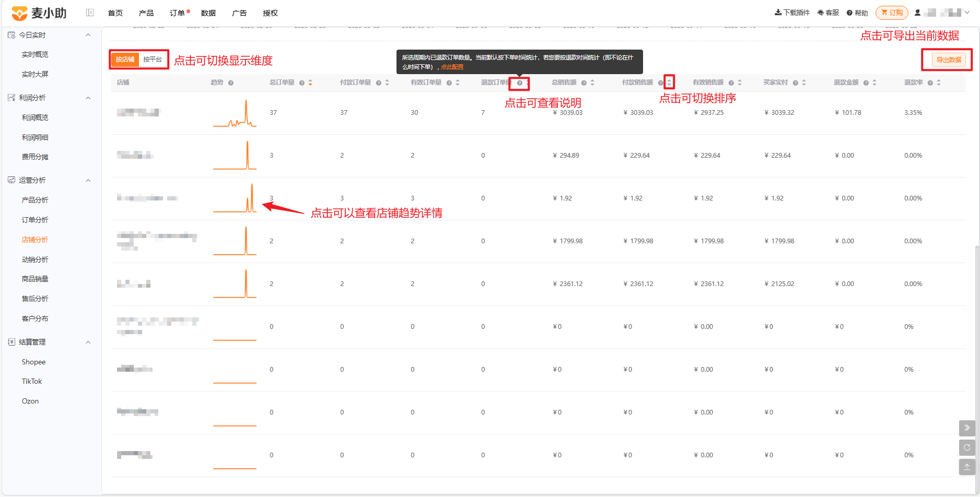Click help icon beside 退款率 header
980x497 pixels.
(930, 83)
